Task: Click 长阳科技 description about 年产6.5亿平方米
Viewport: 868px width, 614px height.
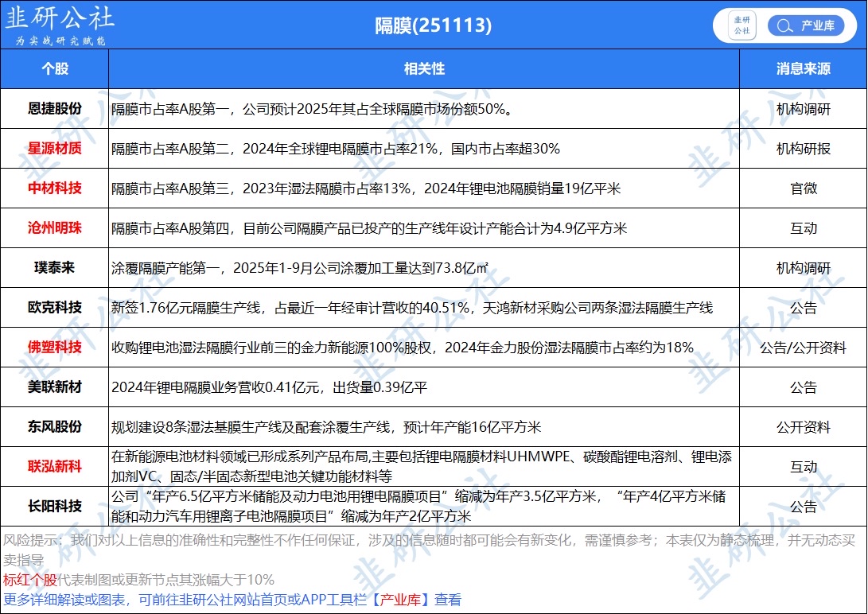Action: pos(418,506)
